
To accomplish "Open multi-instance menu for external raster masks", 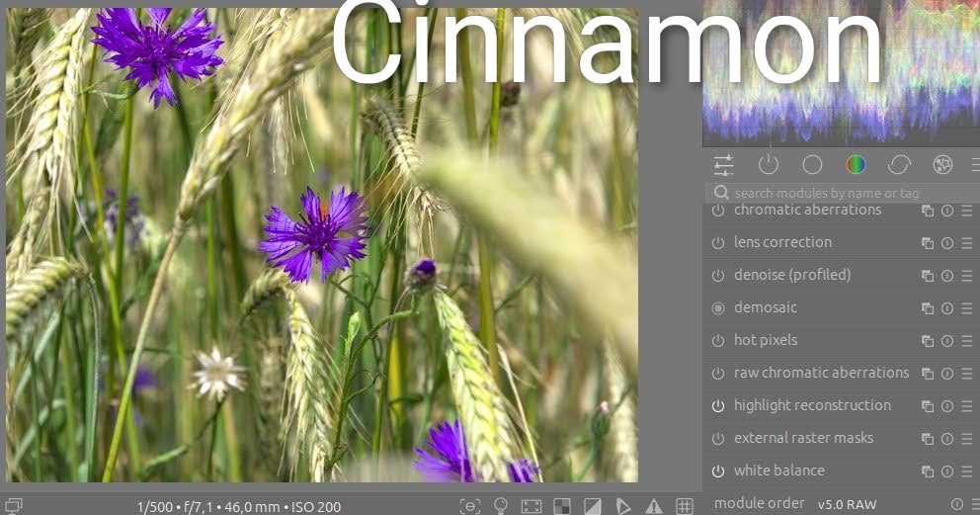I will [928, 439].
